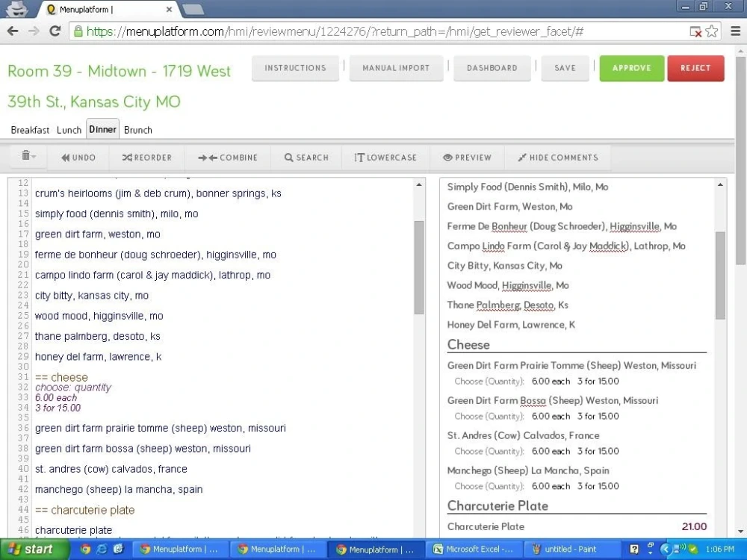Click Internet Explorer quick launch icon
The height and width of the screenshot is (560, 747).
pyautogui.click(x=102, y=549)
